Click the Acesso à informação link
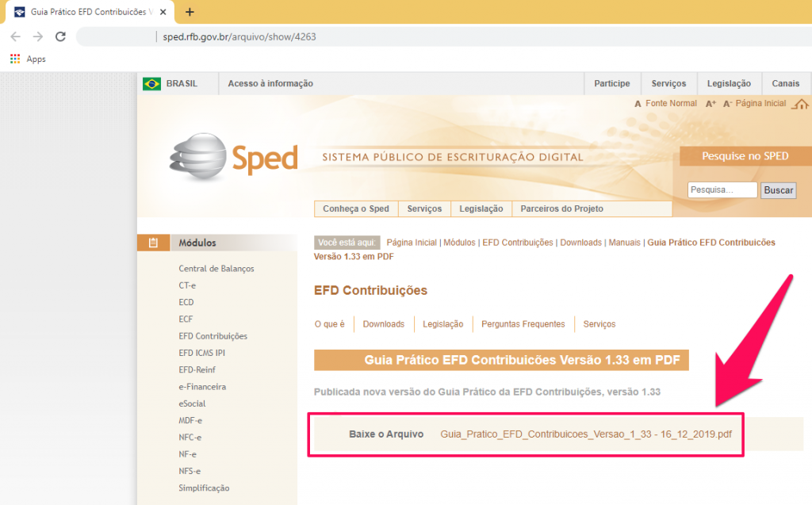The height and width of the screenshot is (505, 812). 270,84
